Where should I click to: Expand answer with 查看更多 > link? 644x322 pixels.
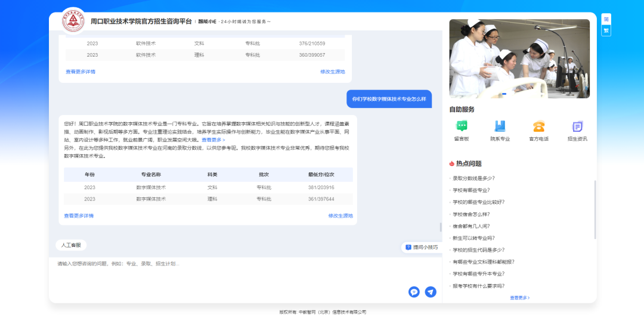point(213,140)
